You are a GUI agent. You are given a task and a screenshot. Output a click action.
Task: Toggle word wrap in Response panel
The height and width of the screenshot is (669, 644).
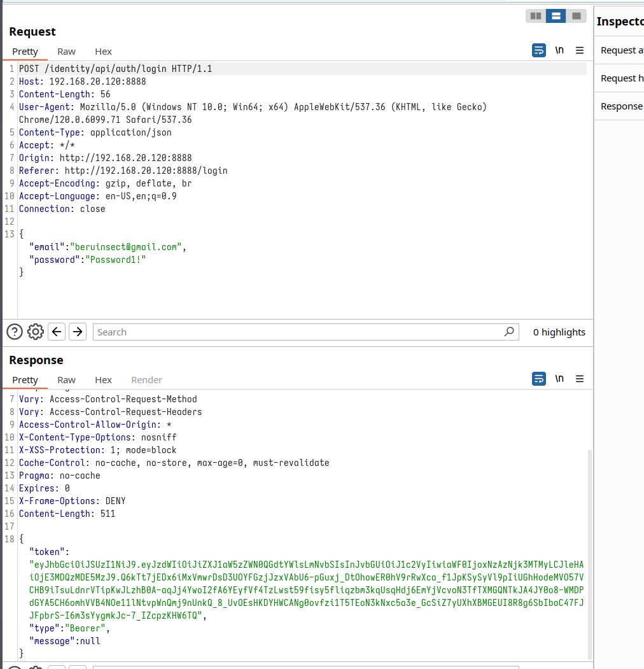(x=539, y=379)
